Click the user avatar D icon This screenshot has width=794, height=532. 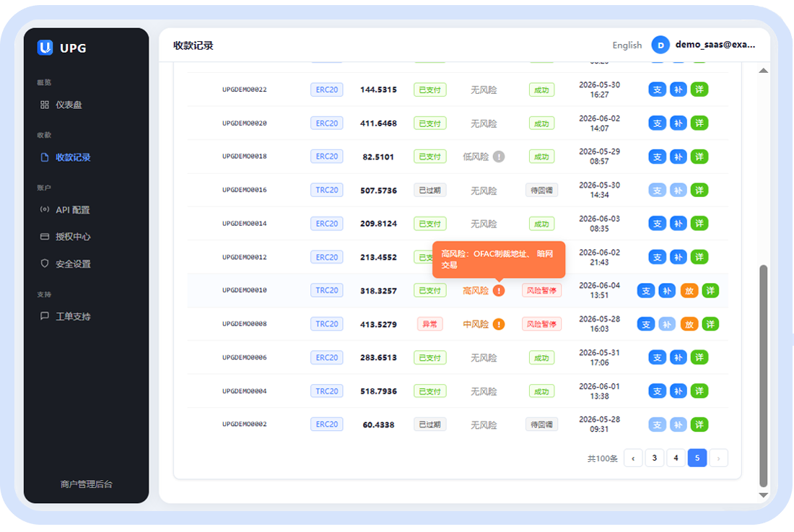click(660, 45)
